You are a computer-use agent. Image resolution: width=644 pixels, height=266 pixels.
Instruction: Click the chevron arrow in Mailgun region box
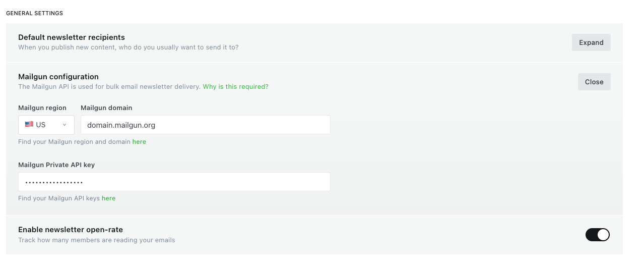click(65, 125)
